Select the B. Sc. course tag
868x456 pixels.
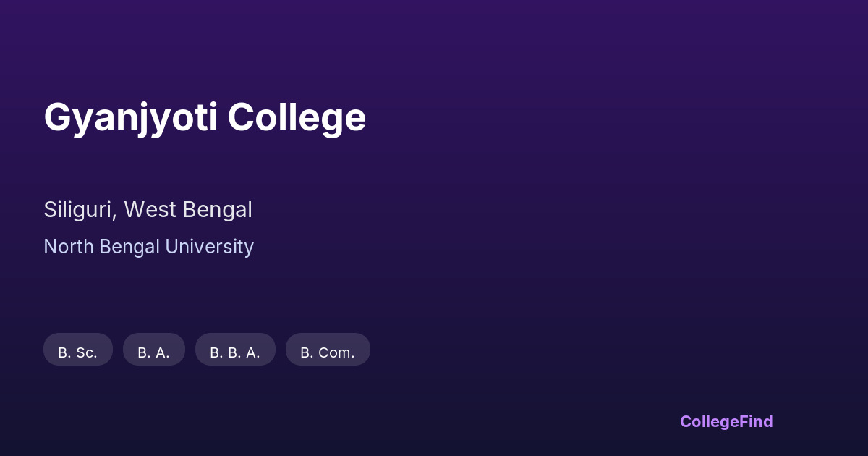pyautogui.click(x=78, y=350)
